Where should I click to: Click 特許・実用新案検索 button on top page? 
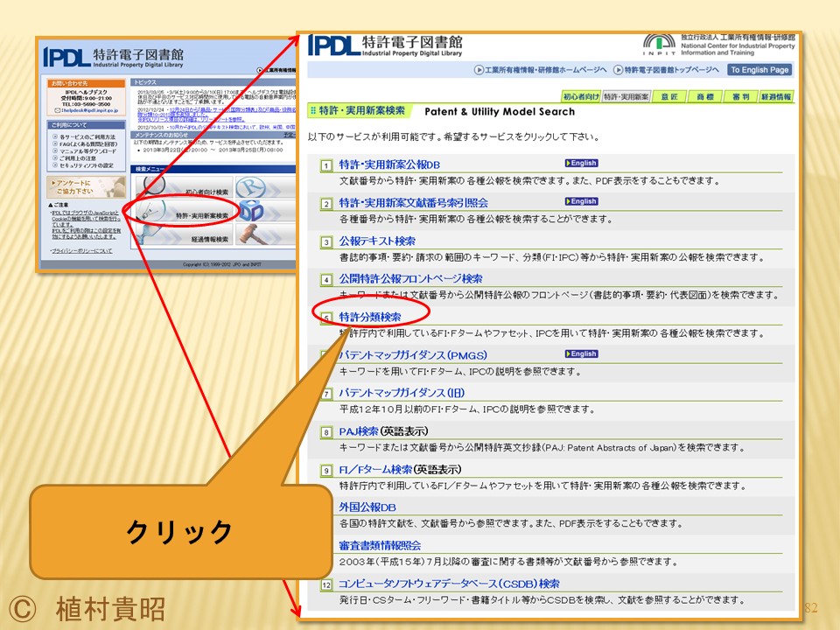[x=184, y=211]
